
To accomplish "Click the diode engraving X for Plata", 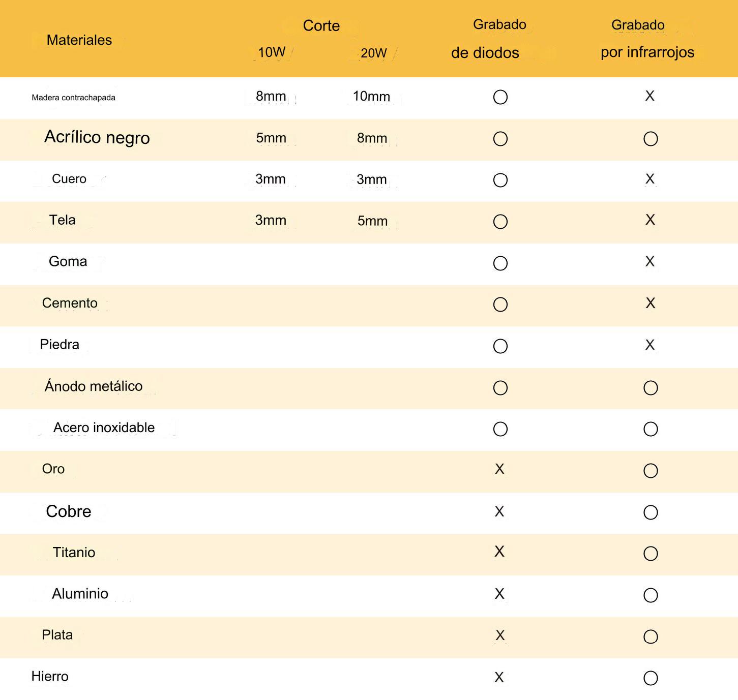I will pos(500,635).
